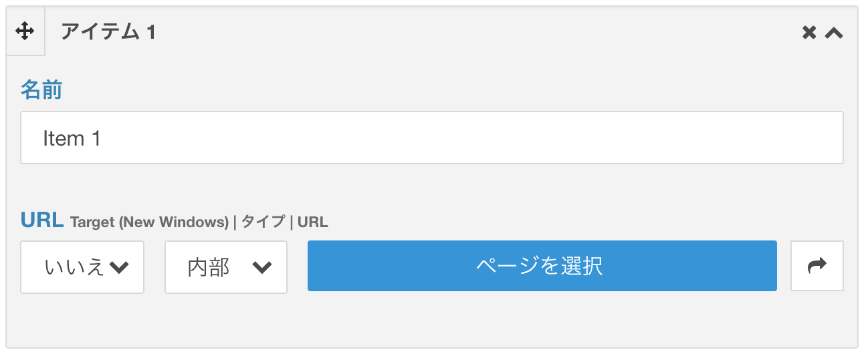The height and width of the screenshot is (358, 868).
Task: Open the いいえ target dropdown
Action: click(x=82, y=267)
